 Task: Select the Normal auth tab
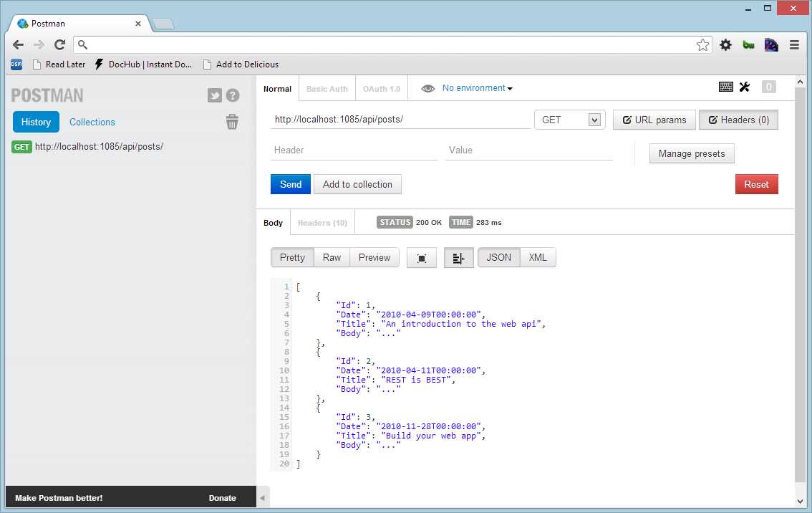(x=277, y=89)
